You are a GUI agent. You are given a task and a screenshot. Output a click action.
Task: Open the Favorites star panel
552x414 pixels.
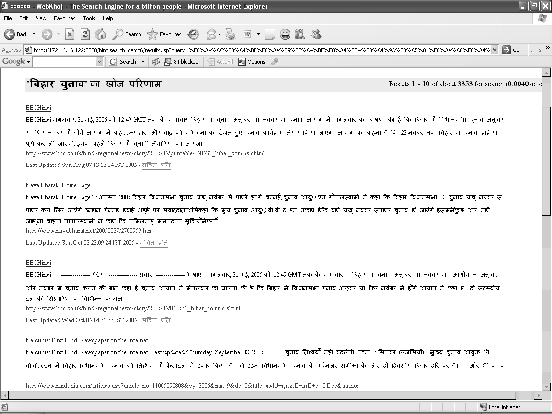pyautogui.click(x=164, y=34)
